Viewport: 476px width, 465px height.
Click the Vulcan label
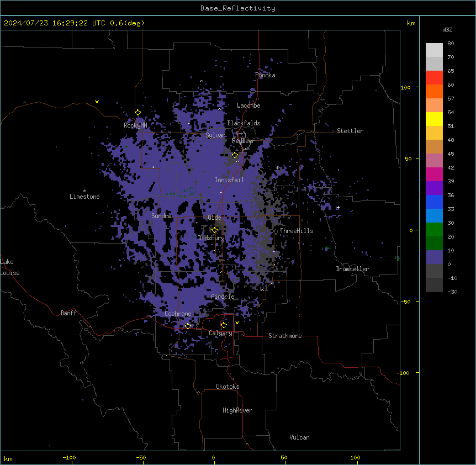[299, 437]
